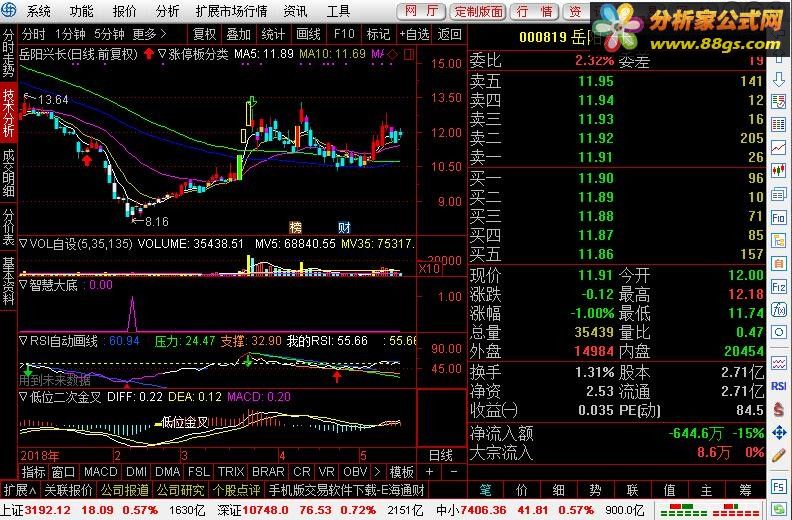Open the 工具 menu

[338, 11]
